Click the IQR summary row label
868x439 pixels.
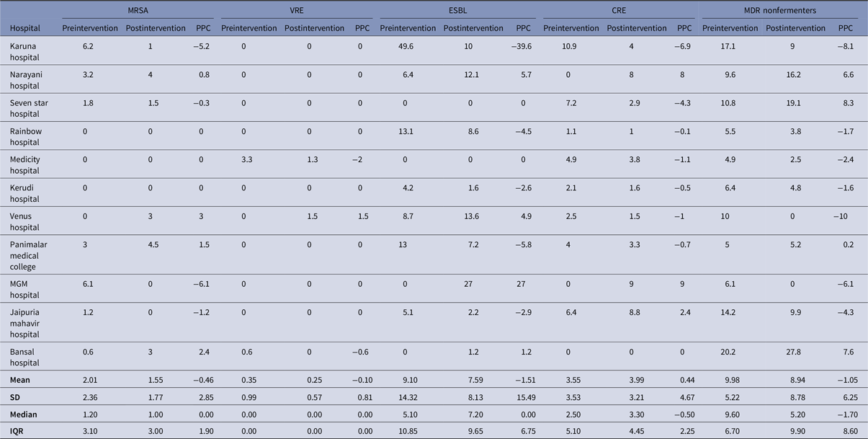point(17,431)
